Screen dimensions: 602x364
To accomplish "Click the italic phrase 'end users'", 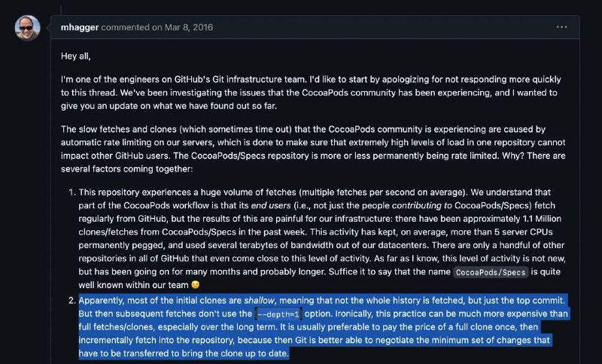I will click(271, 205).
